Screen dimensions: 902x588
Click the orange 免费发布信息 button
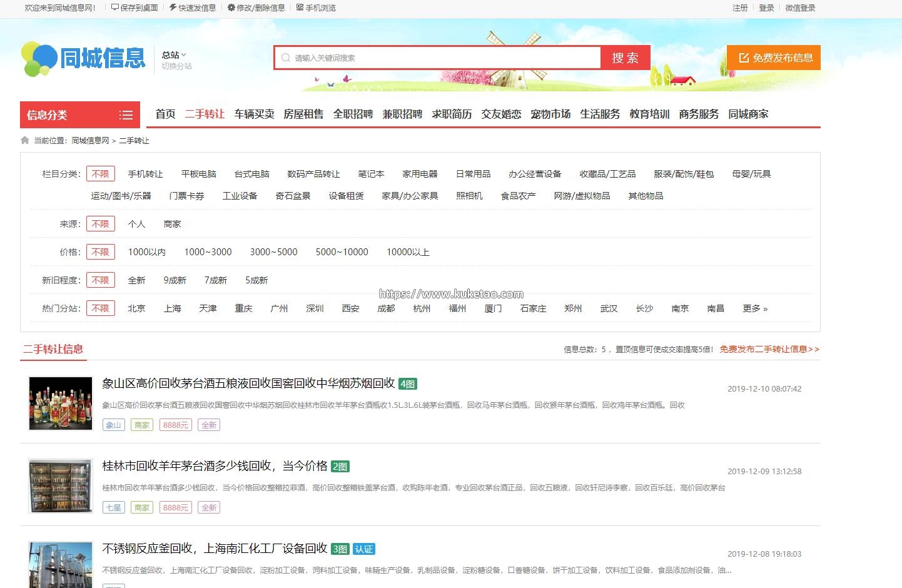[x=774, y=58]
